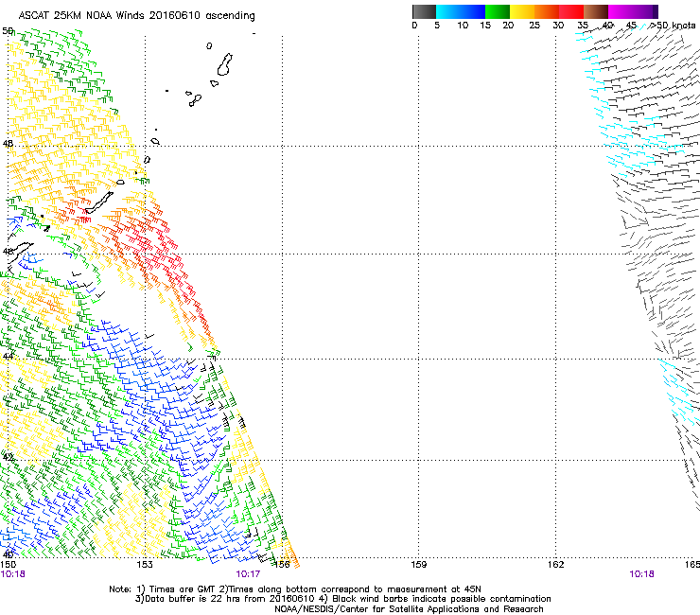
Task: Select the red 30–35 knots color segment
Action: 571,11
